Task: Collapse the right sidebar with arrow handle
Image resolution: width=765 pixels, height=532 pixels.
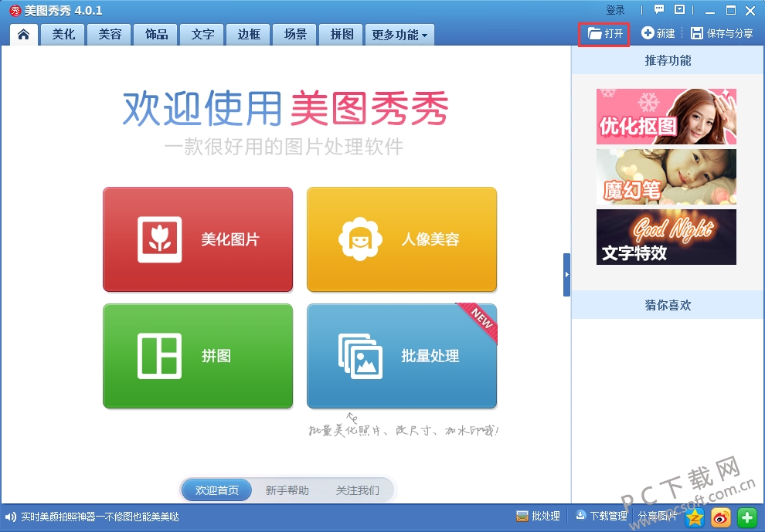Action: point(566,275)
